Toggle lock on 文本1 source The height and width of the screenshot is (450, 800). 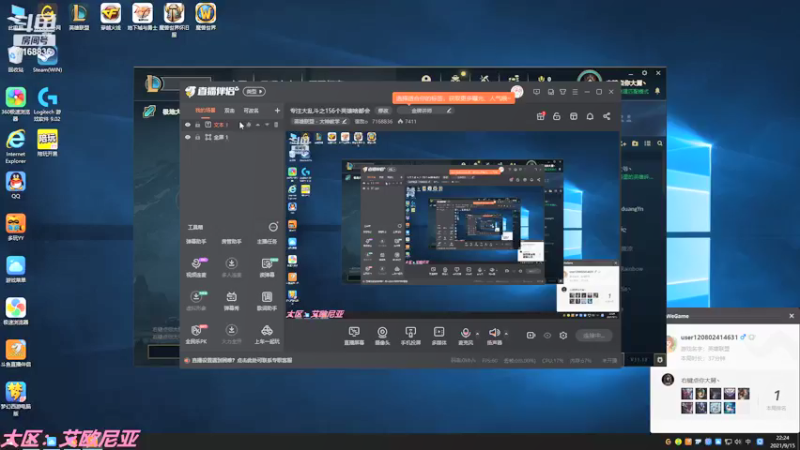tap(197, 124)
